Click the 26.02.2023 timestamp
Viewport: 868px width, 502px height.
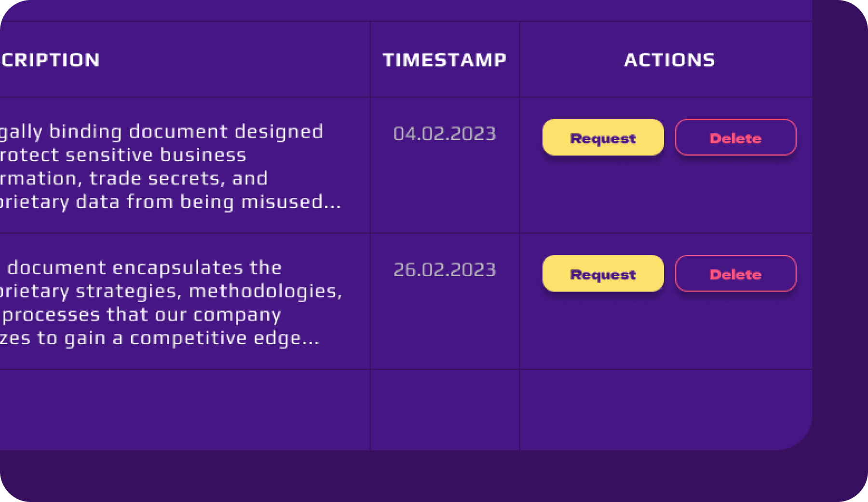coord(444,270)
